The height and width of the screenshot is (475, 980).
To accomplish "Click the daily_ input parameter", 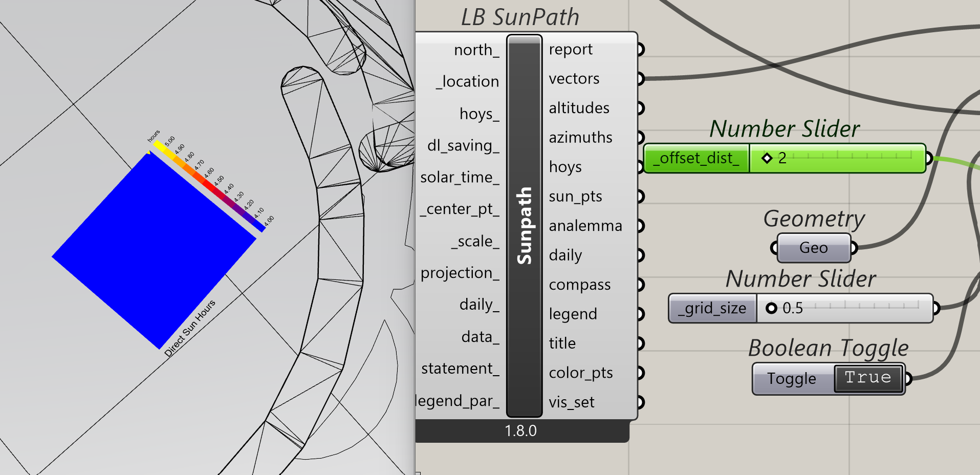I will 479,305.
